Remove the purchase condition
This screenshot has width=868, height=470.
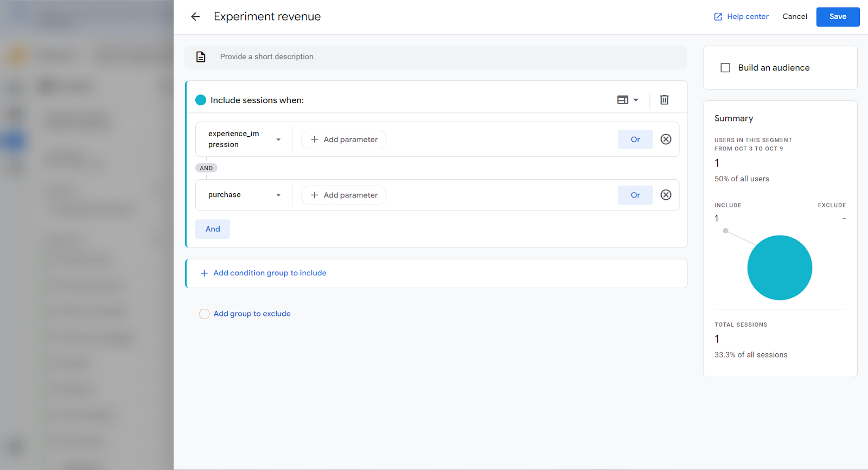point(666,195)
